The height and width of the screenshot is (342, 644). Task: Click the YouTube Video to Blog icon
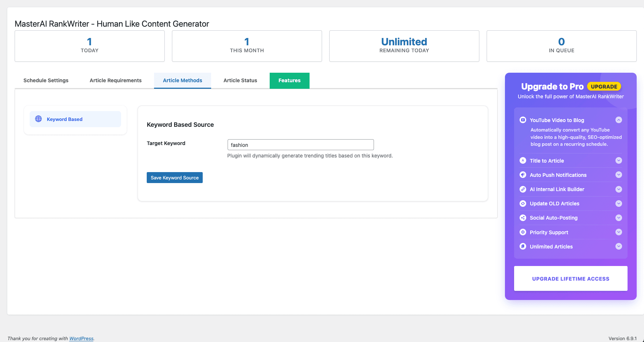click(x=523, y=120)
